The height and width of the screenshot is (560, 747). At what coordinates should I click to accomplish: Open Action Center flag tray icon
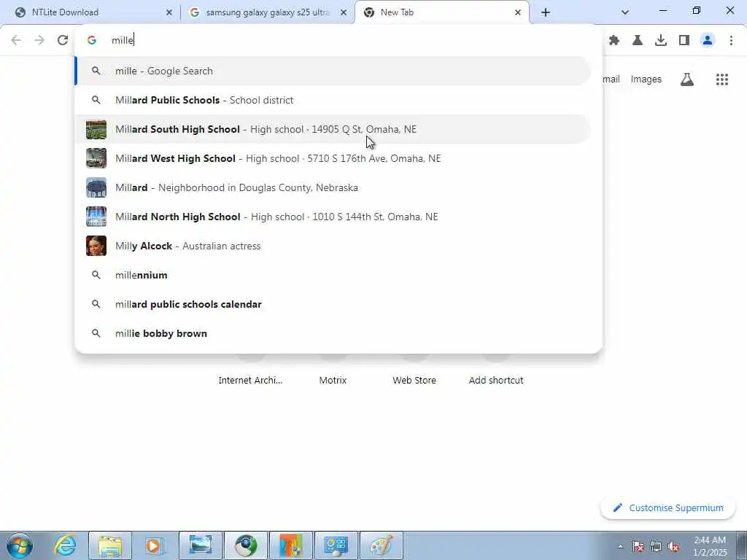tap(638, 546)
